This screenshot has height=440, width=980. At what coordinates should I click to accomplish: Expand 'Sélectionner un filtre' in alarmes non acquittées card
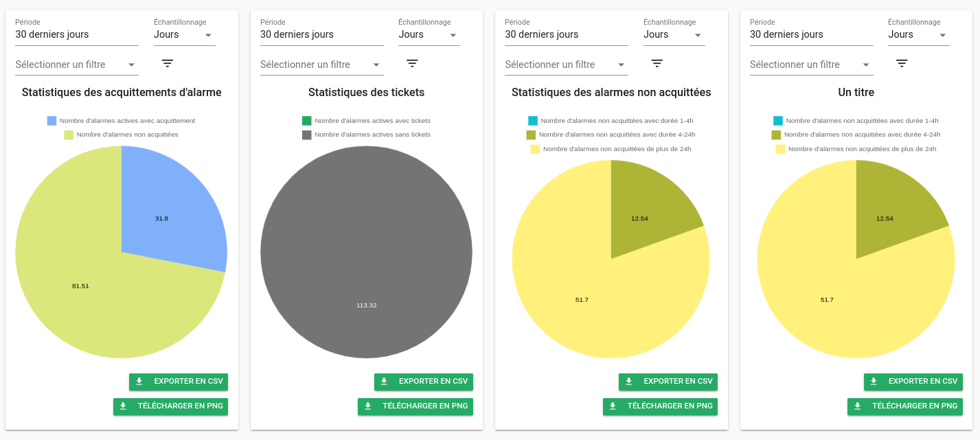pos(566,65)
